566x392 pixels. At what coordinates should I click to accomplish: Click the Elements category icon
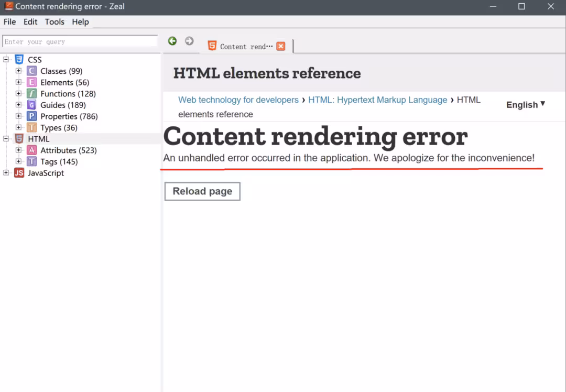pos(32,82)
